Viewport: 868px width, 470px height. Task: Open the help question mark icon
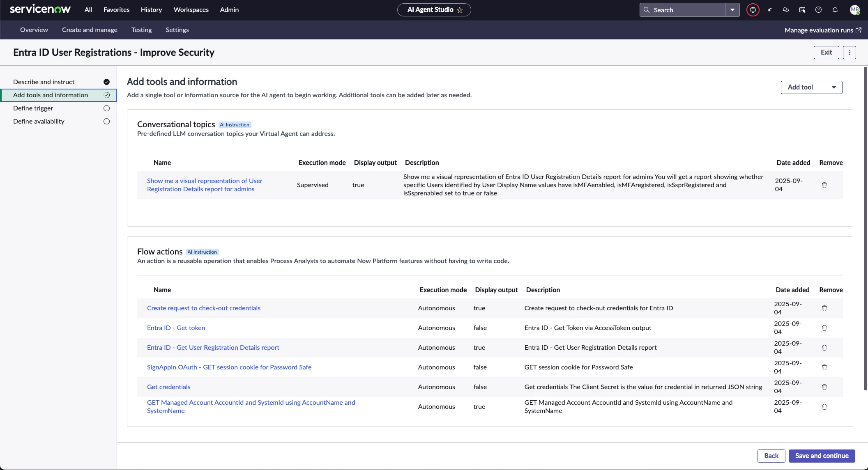(818, 10)
